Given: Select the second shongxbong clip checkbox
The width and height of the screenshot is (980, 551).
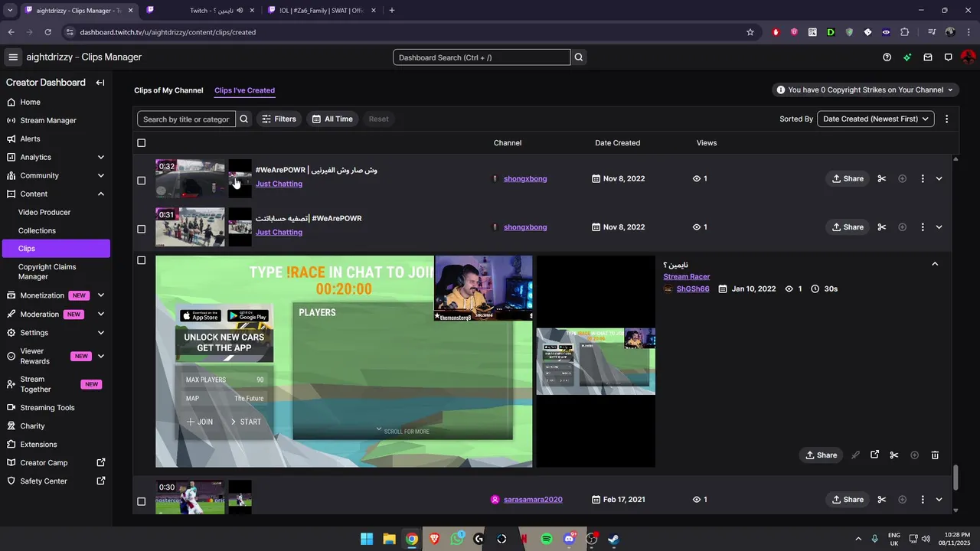Looking at the screenshot, I should (x=141, y=229).
